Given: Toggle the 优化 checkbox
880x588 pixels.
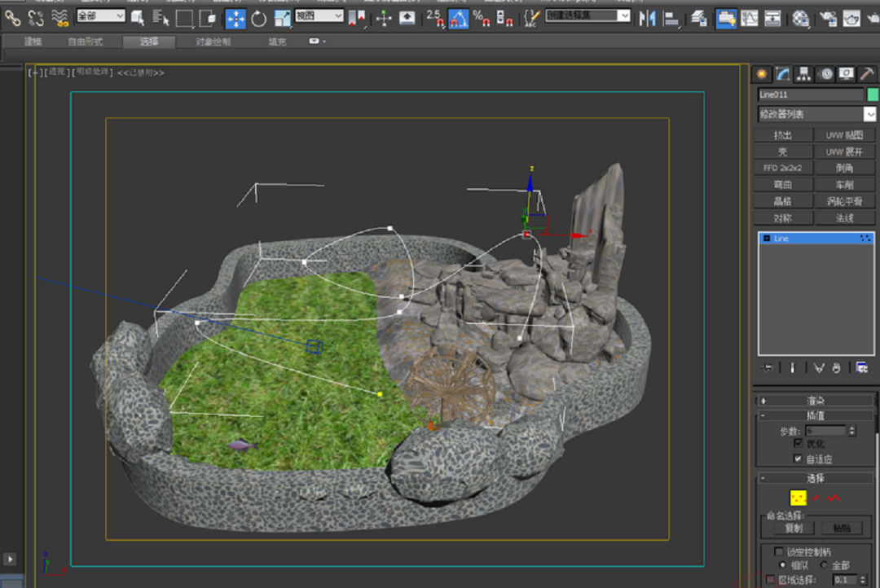Looking at the screenshot, I should (x=799, y=444).
